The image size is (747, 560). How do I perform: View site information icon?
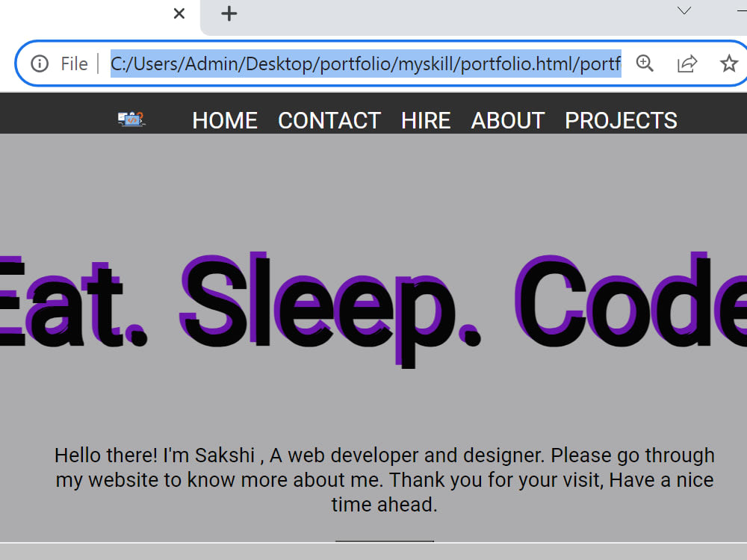coord(40,63)
